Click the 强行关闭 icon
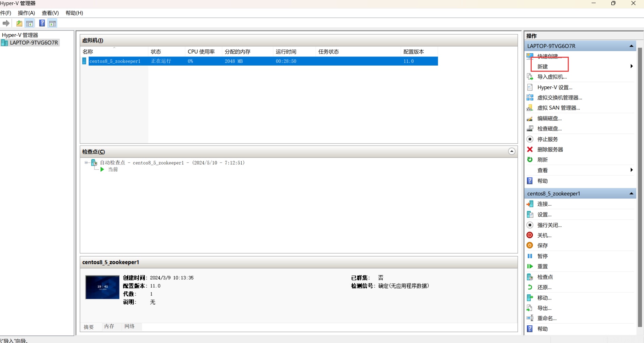 point(530,225)
